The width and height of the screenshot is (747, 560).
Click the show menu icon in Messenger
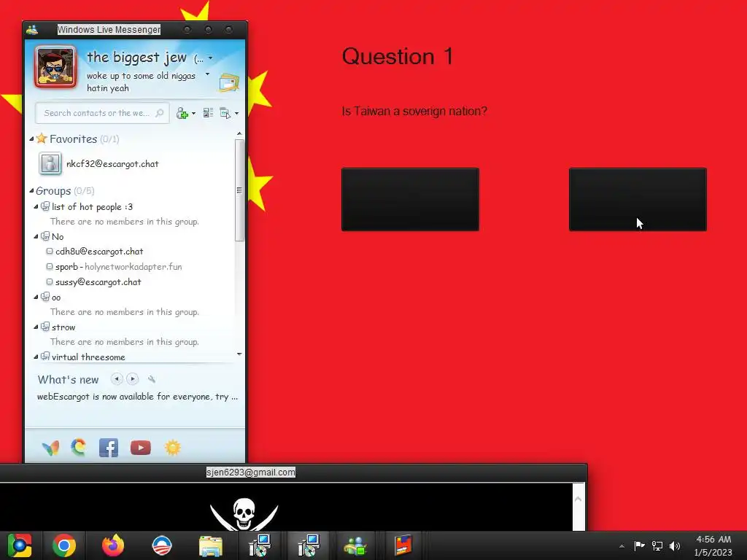[225, 113]
